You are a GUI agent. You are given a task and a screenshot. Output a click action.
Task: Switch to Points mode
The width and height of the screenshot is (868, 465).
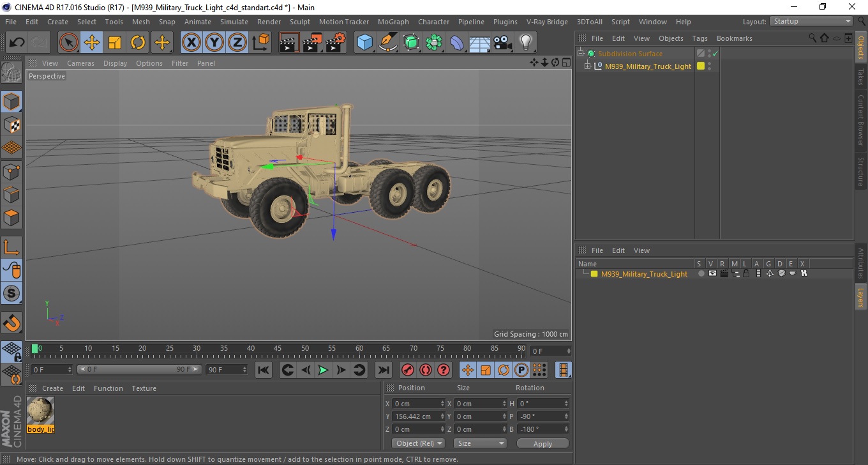tap(11, 171)
